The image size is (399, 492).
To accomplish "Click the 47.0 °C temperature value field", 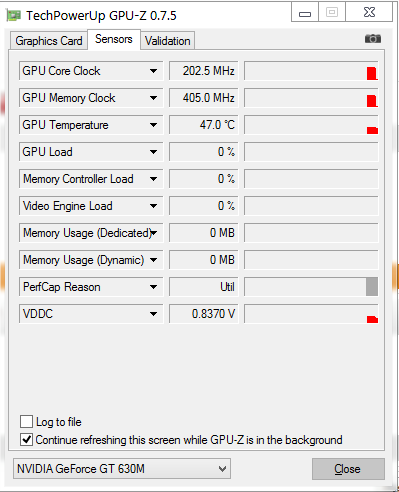I will pyautogui.click(x=203, y=125).
